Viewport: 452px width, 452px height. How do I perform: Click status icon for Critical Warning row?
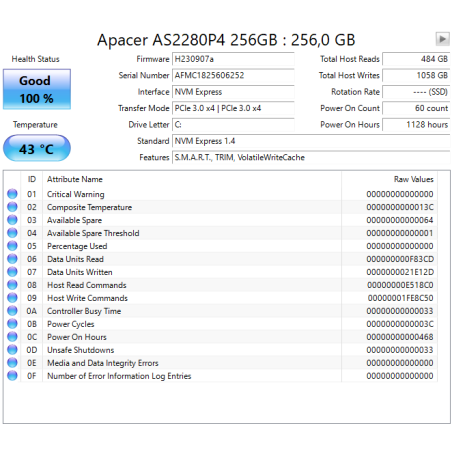point(12,194)
